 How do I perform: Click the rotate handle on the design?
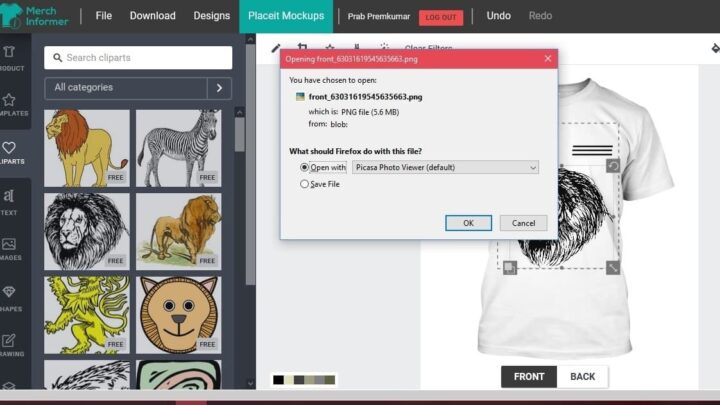613,166
